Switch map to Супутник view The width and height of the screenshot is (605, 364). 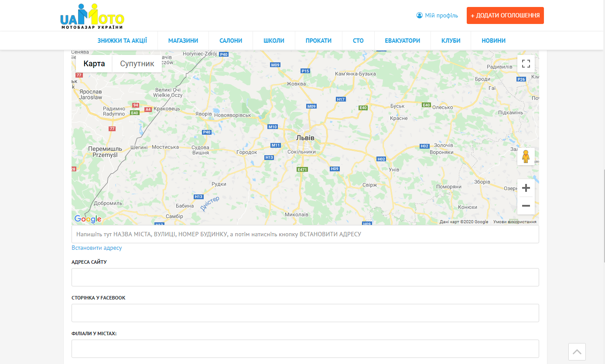137,64
